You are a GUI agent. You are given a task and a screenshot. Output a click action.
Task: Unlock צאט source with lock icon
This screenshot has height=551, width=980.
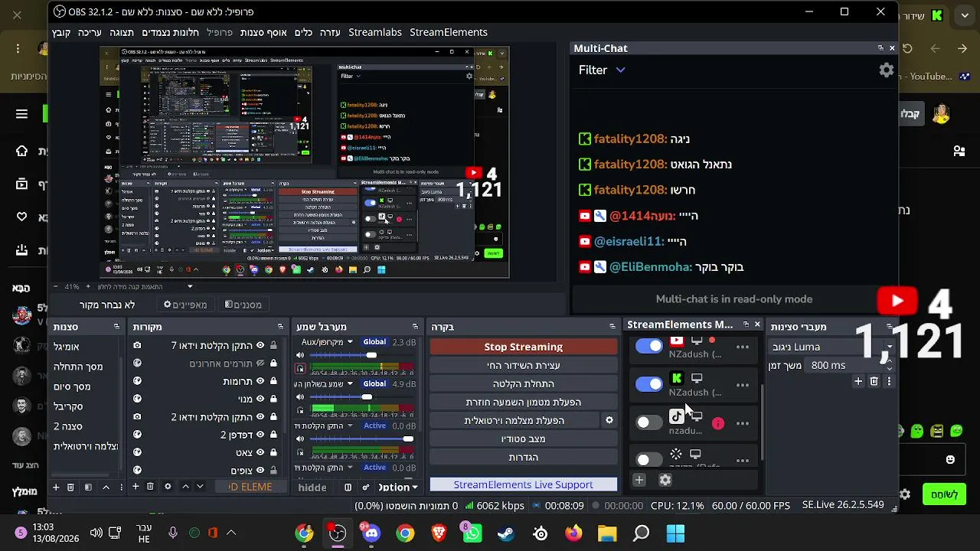273,452
